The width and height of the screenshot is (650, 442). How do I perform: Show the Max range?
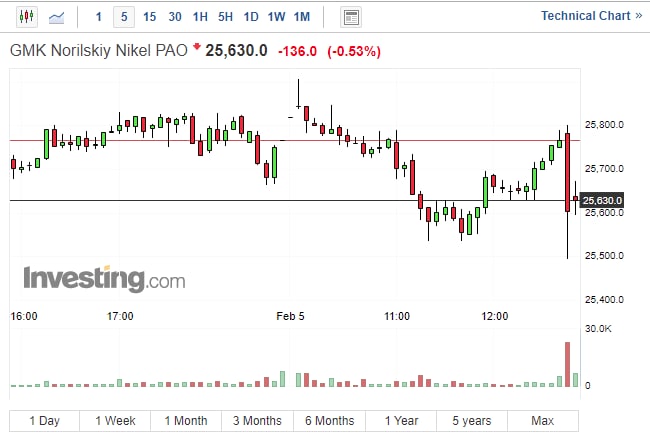pyautogui.click(x=543, y=421)
